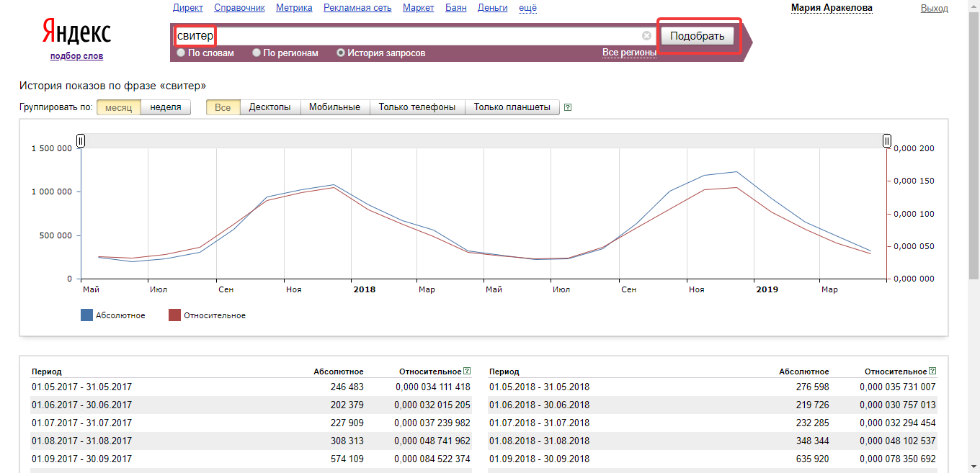Image resolution: width=980 pixels, height=473 pixels.
Task: Click the Яндекс logo
Action: (76, 32)
